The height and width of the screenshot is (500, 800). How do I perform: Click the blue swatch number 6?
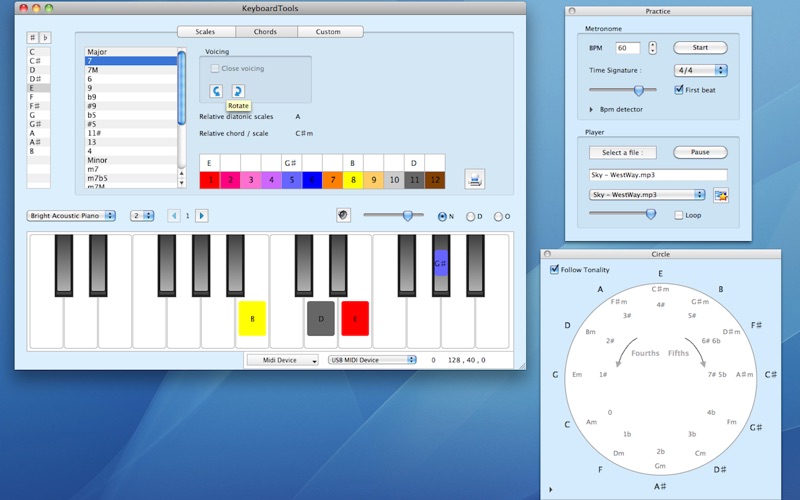(312, 180)
